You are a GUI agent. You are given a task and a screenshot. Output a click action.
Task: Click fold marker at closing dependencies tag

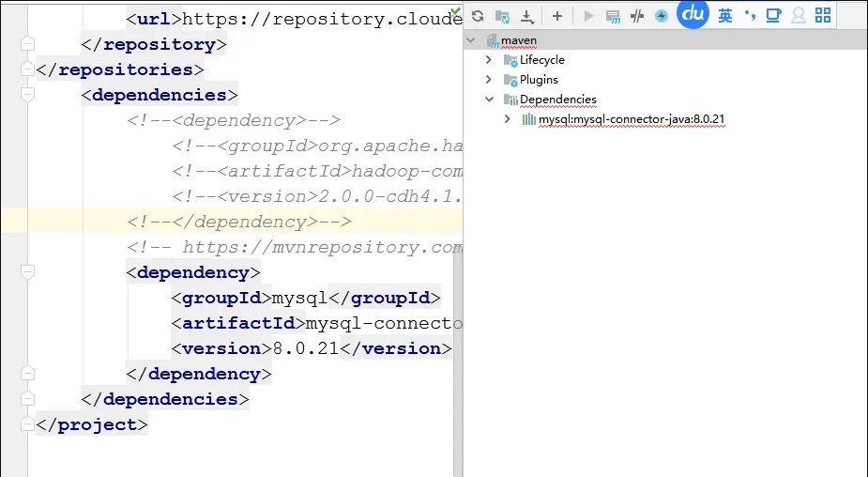27,399
